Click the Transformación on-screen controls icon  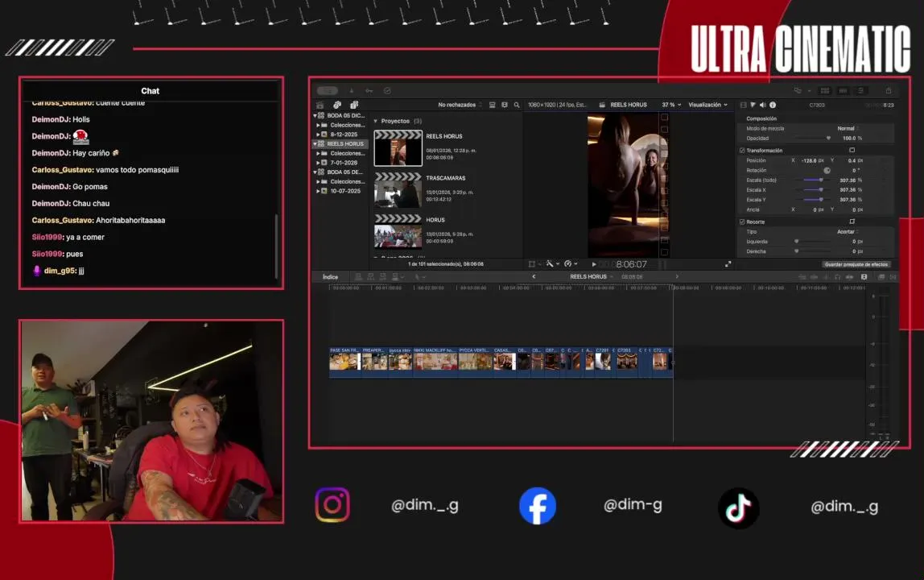click(x=852, y=151)
